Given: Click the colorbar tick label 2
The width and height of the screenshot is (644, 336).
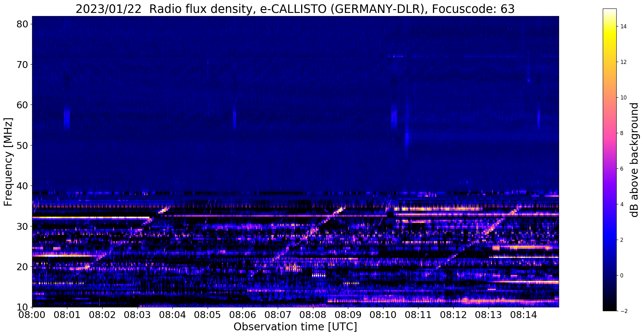Looking at the screenshot, I should (x=622, y=240).
